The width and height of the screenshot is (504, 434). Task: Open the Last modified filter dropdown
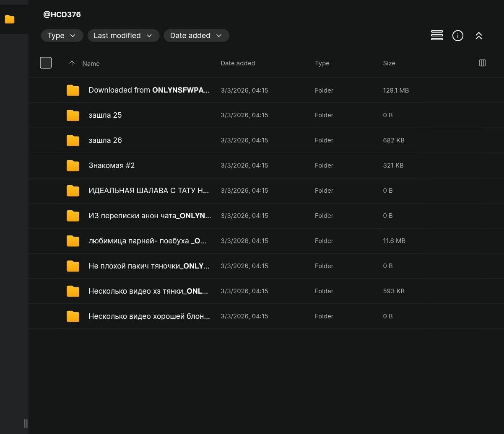tap(123, 36)
